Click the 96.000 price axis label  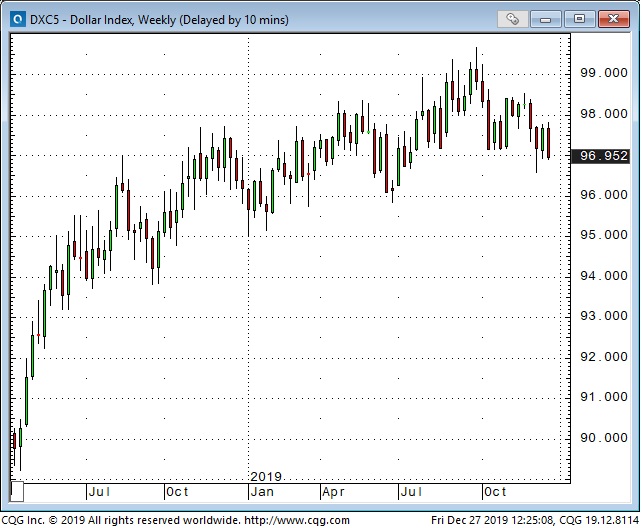click(604, 194)
